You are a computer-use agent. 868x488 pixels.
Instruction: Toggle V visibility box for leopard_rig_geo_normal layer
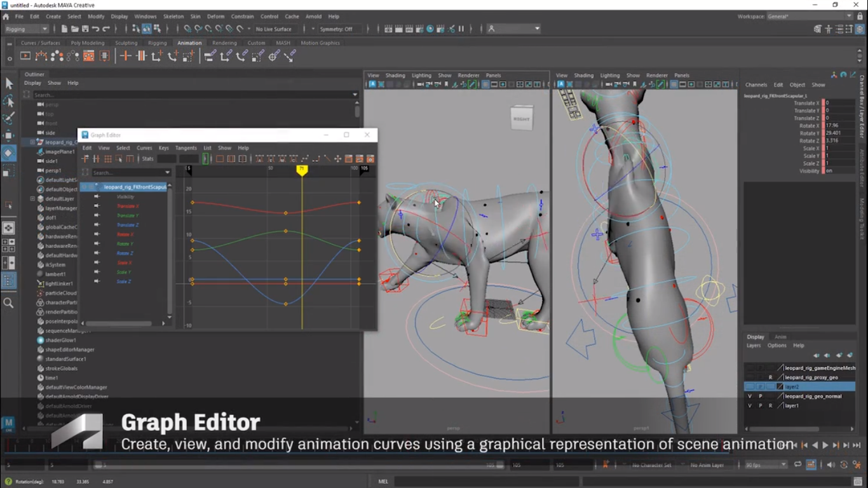(750, 396)
